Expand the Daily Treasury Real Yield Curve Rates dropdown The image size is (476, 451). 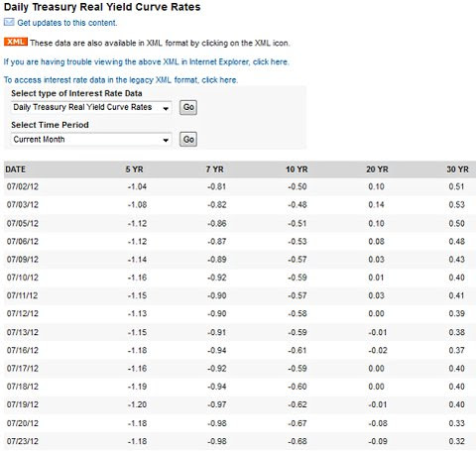(91, 107)
